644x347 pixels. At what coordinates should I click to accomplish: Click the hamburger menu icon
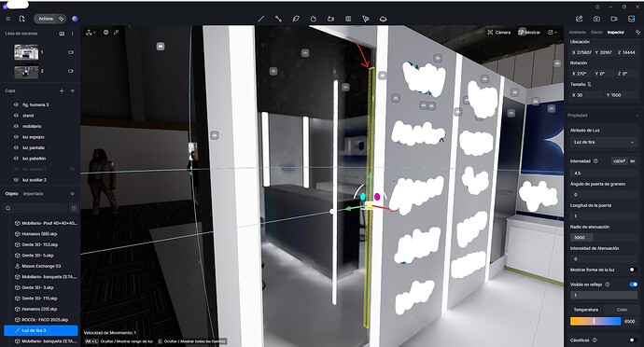click(x=7, y=19)
